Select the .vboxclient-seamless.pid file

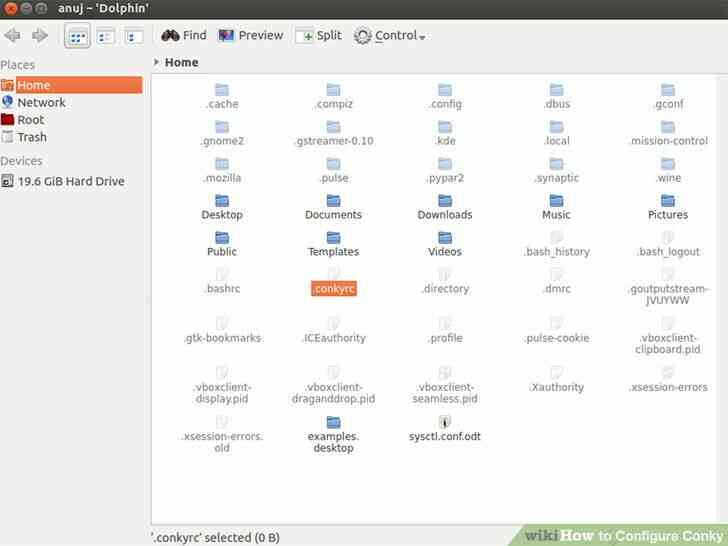click(x=445, y=386)
